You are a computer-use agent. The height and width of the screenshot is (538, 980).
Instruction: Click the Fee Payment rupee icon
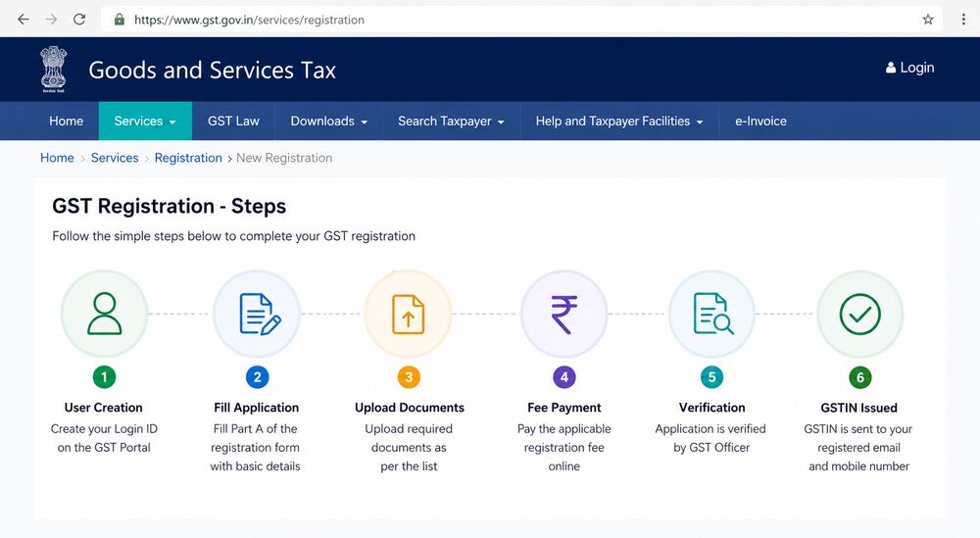tap(564, 315)
